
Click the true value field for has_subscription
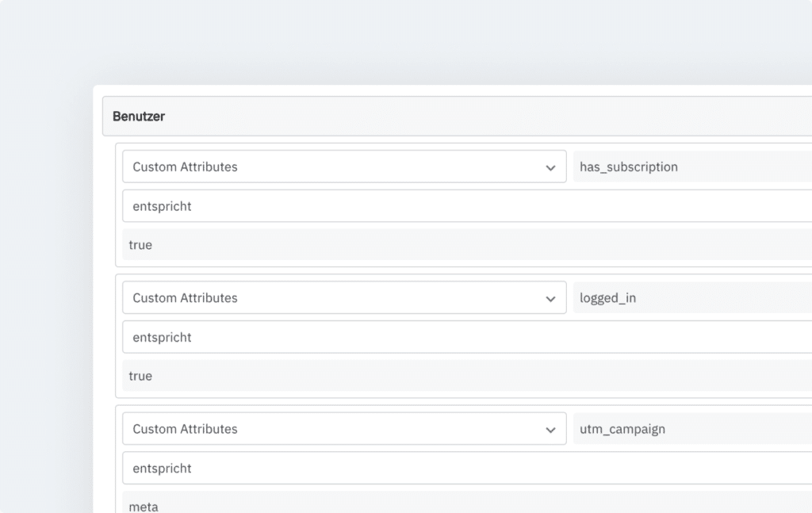[x=466, y=245]
